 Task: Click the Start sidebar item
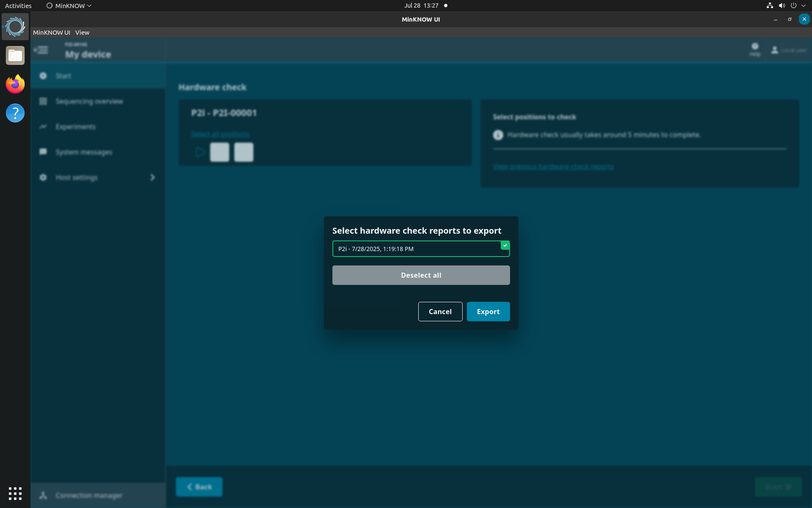pos(98,76)
